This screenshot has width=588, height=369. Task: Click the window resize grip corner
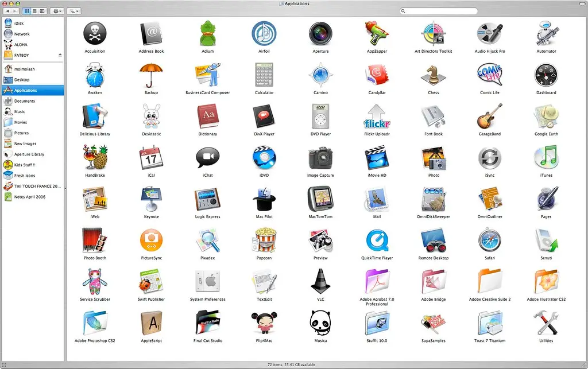point(584,365)
